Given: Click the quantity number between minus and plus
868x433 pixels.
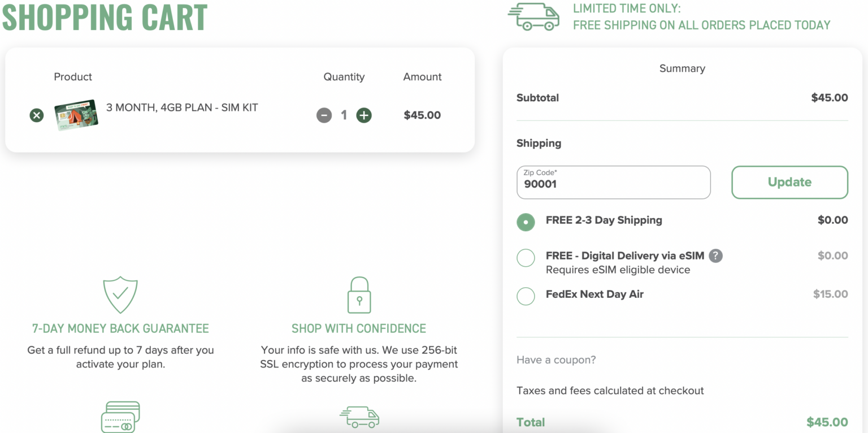Looking at the screenshot, I should point(344,115).
